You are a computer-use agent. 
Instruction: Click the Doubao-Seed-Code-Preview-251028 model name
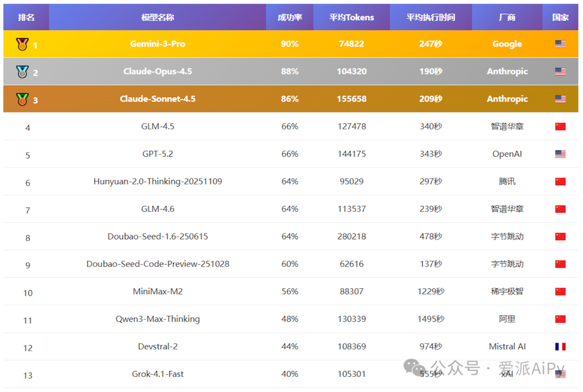coord(158,264)
